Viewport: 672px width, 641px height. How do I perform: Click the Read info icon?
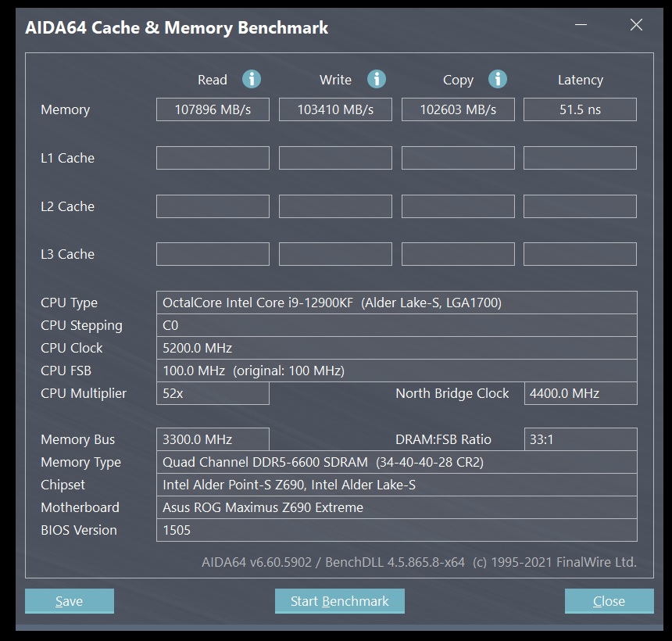point(252,79)
